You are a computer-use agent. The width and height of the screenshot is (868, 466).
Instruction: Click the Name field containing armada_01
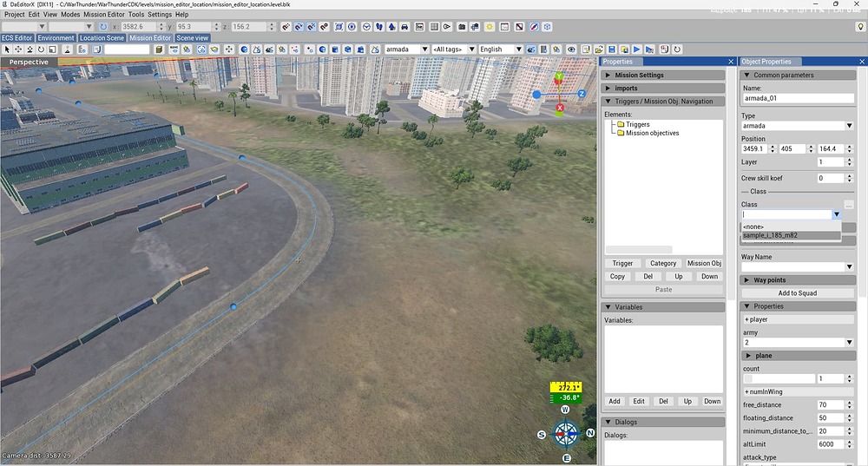tap(798, 98)
